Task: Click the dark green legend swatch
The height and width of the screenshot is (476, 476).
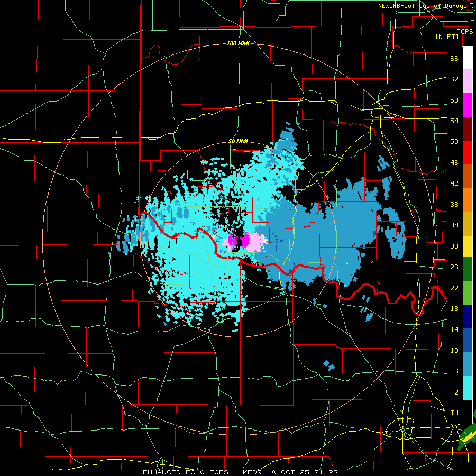Action: pyautogui.click(x=467, y=269)
